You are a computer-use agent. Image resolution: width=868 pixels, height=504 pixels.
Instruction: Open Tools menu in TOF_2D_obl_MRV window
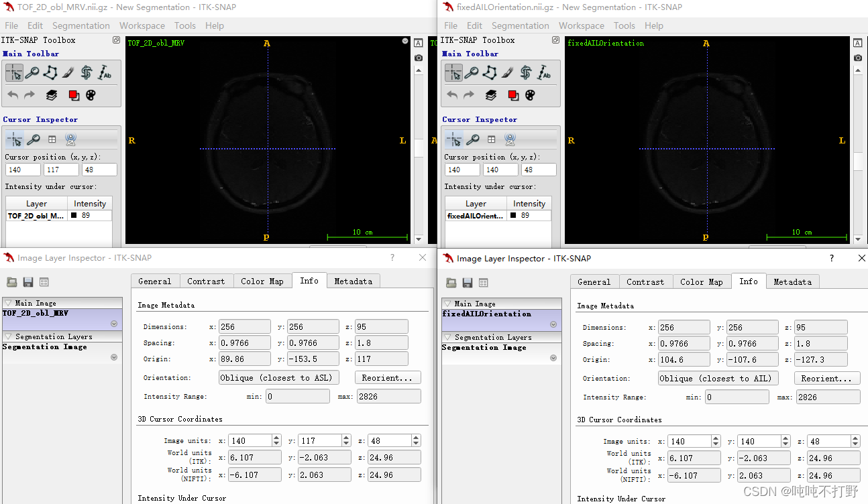(x=185, y=25)
